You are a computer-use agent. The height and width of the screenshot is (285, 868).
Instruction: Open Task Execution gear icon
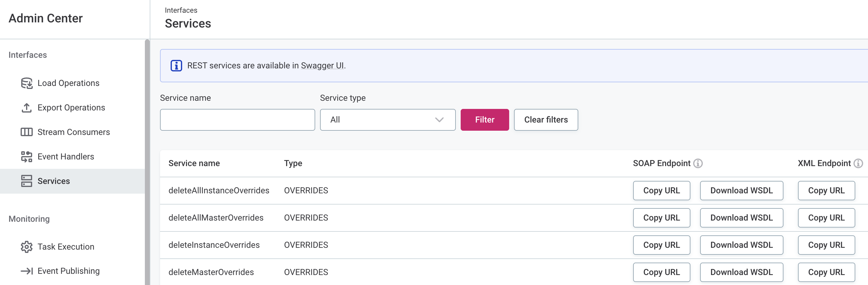point(27,246)
